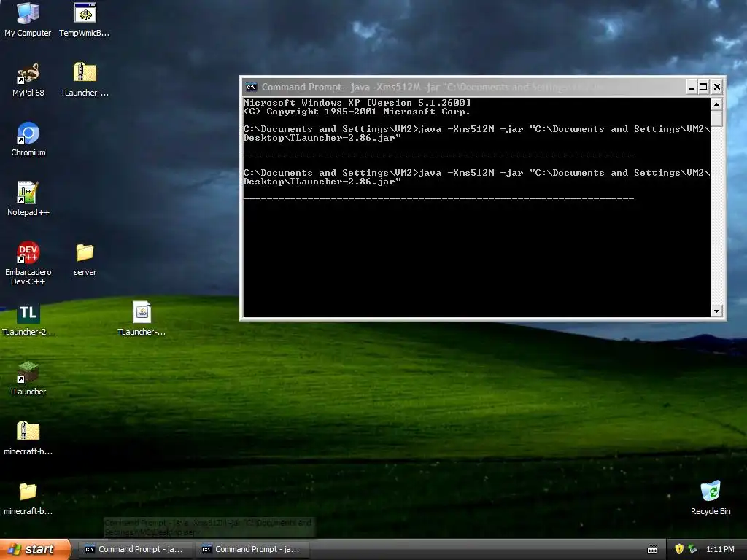Click the keyboard icon in the taskbar
Screen dimensions: 747x560
coord(652,550)
